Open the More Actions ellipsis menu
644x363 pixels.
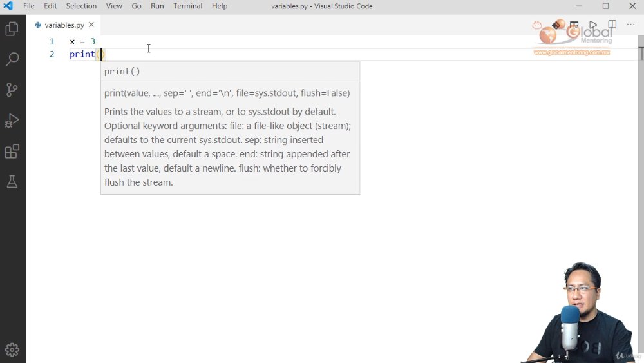631,25
